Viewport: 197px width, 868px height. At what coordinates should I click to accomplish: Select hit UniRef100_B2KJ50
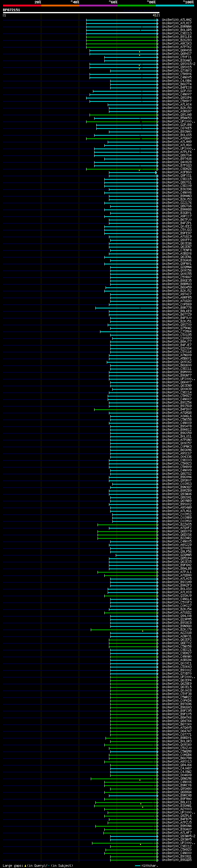click(x=177, y=108)
